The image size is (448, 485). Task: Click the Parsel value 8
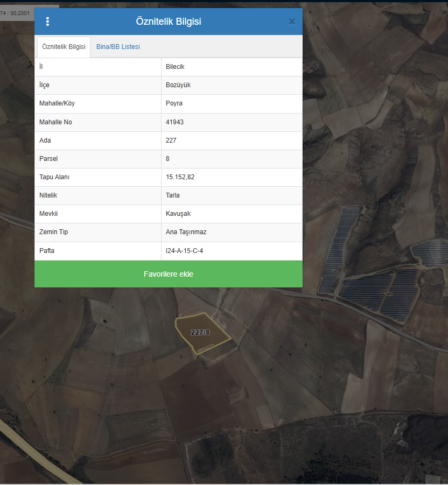point(167,159)
